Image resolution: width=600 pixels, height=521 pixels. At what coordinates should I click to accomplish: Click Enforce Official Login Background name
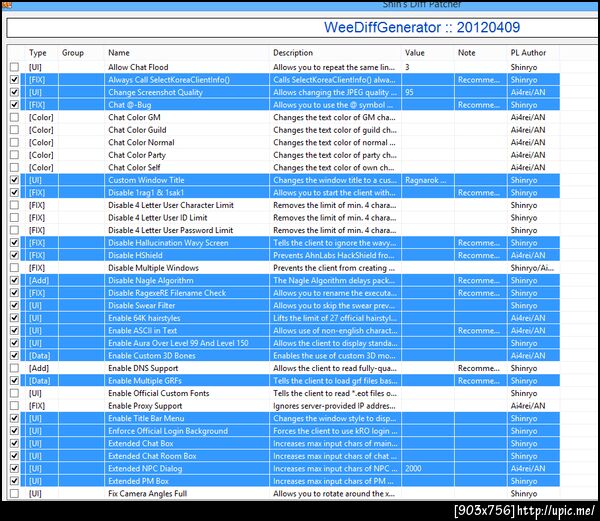[x=168, y=431]
